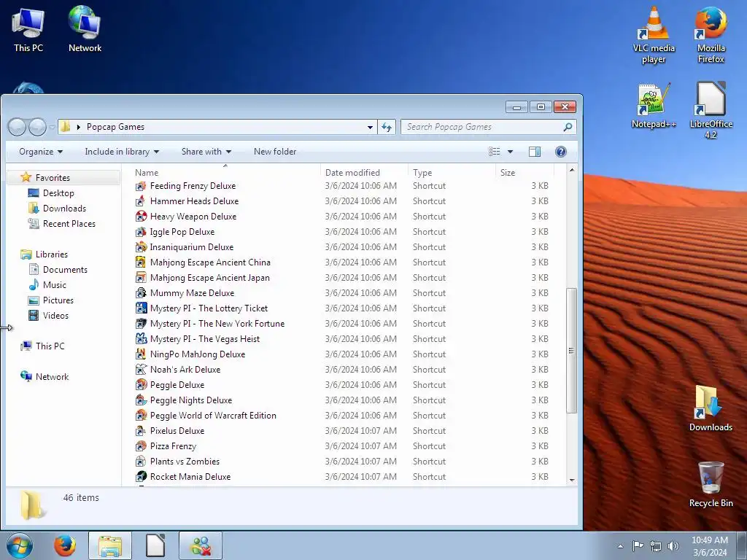Open the Share with dropdown
The image size is (747, 560).
pyautogui.click(x=206, y=152)
